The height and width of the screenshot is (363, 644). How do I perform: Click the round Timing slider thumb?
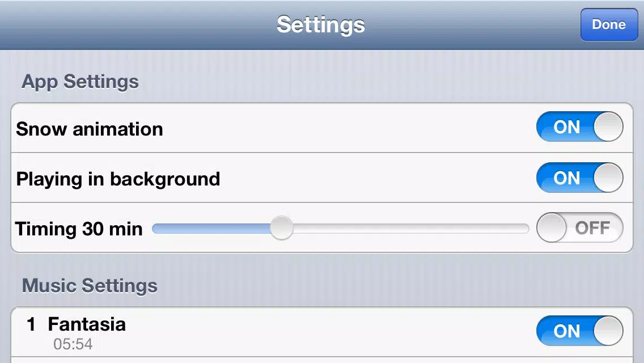282,228
